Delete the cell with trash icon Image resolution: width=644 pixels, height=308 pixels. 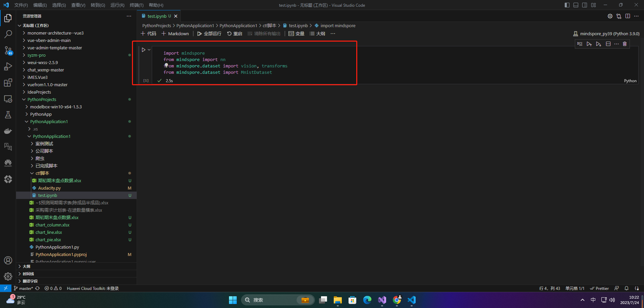point(625,44)
